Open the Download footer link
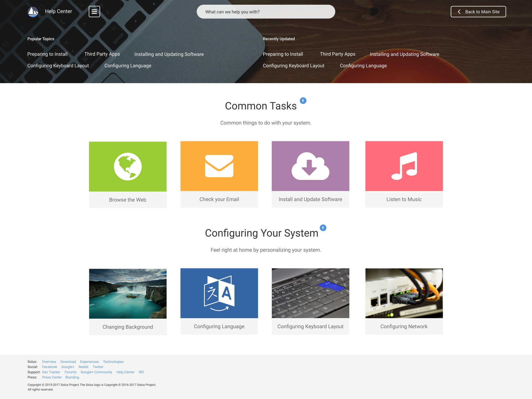Viewport: 532px width, 399px height. click(68, 362)
